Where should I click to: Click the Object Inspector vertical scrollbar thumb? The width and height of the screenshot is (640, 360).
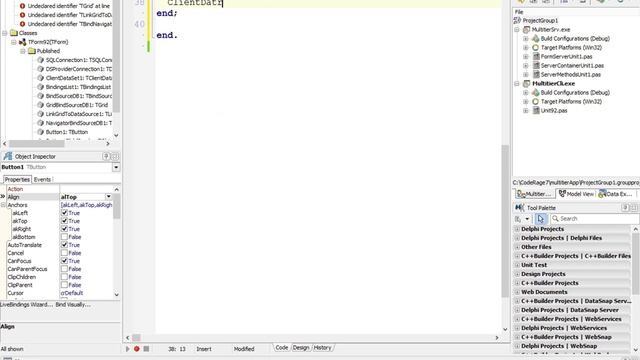117,207
